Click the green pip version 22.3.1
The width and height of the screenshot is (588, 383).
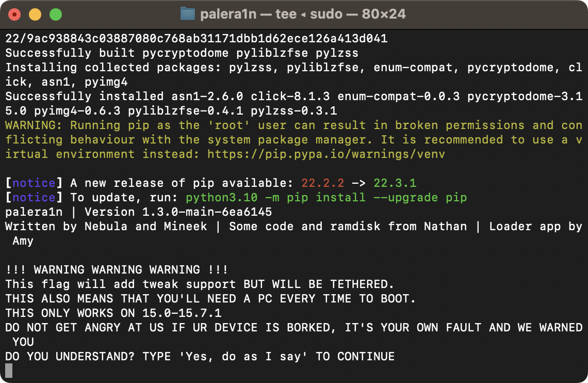point(395,183)
